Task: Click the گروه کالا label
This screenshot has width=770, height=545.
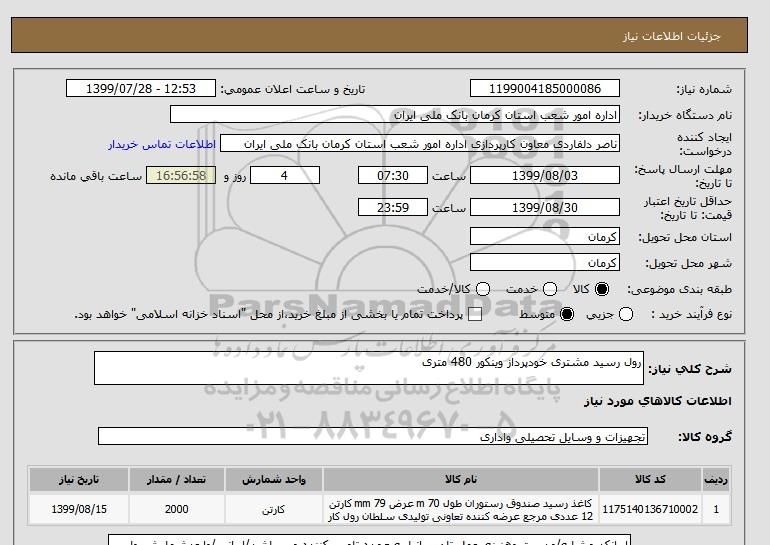Action: (705, 436)
